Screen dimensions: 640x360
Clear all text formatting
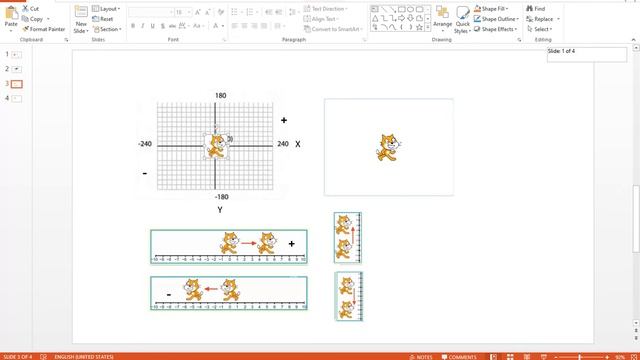(x=221, y=13)
